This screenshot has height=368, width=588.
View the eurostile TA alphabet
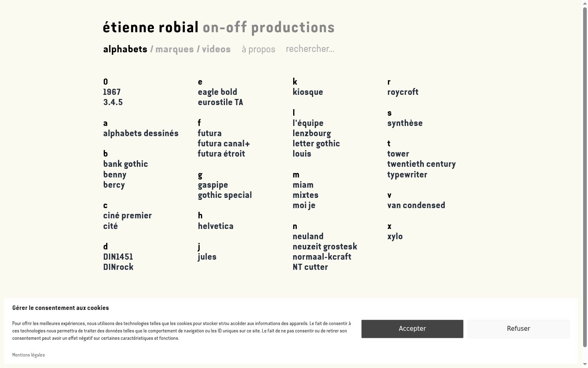tap(220, 103)
